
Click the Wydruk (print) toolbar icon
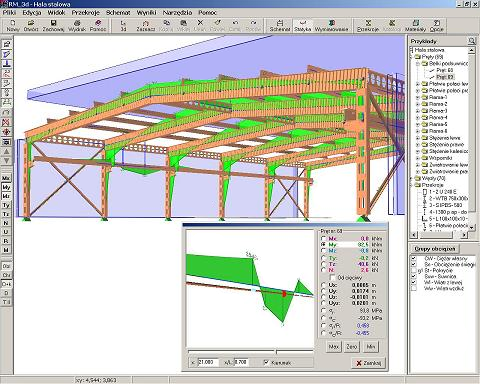pos(77,25)
